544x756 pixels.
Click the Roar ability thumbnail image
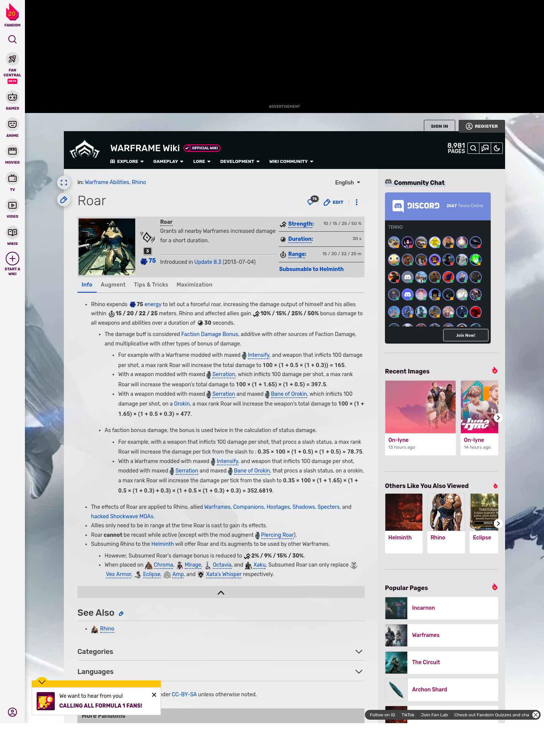(x=107, y=247)
